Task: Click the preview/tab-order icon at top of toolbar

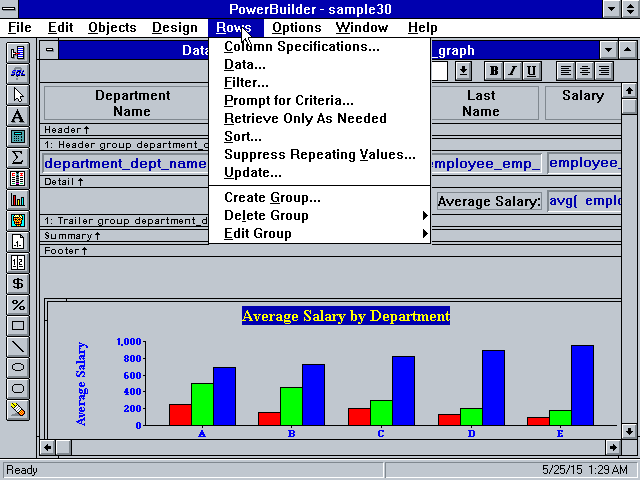Action: 18,53
